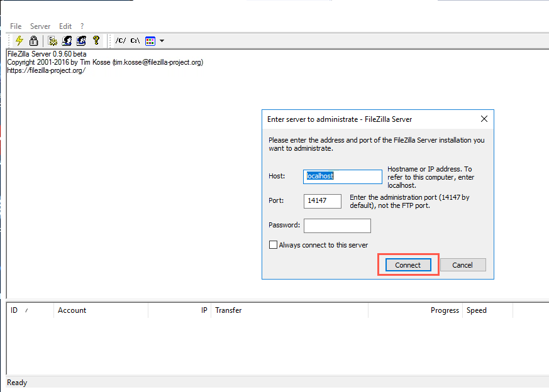This screenshot has width=549, height=392.
Task: Click the colored grid sort icon
Action: point(150,41)
